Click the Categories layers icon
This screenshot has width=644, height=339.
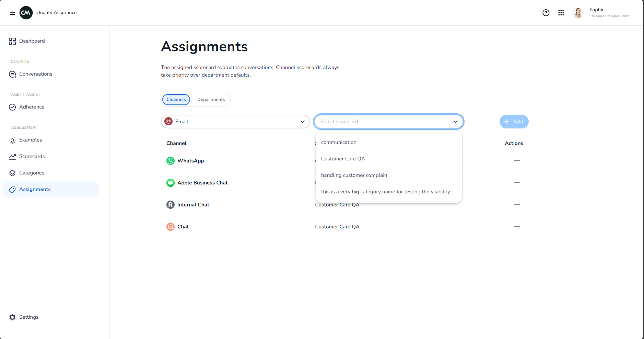(12, 173)
